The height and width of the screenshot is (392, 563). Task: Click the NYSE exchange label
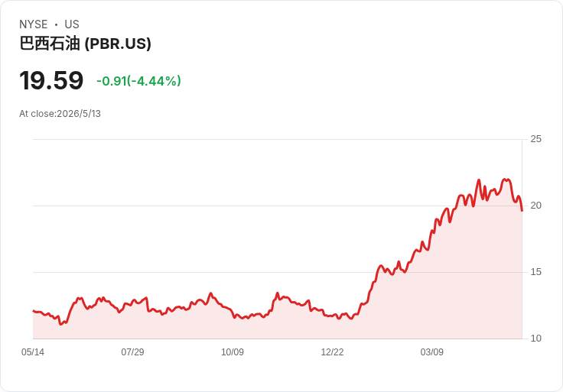coord(34,24)
